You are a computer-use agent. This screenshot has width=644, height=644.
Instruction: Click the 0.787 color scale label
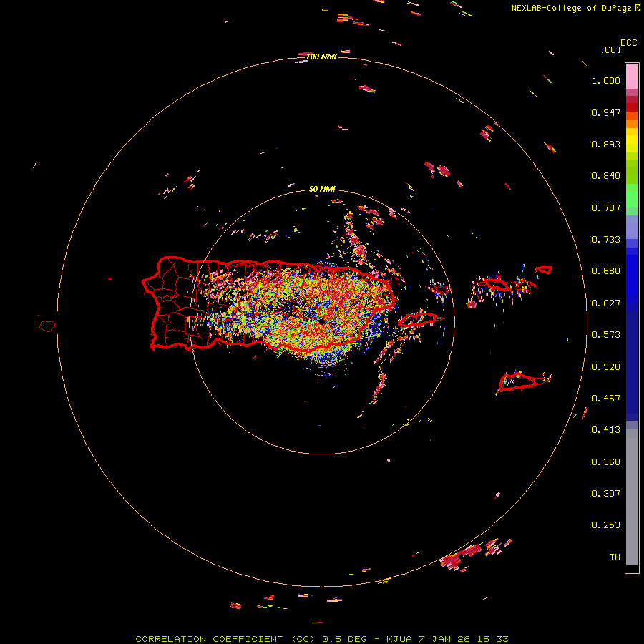606,208
